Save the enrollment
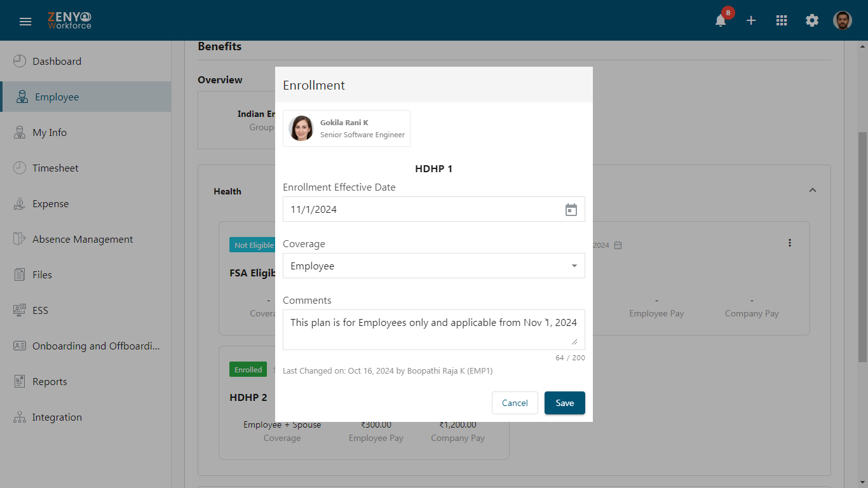 [x=565, y=403]
